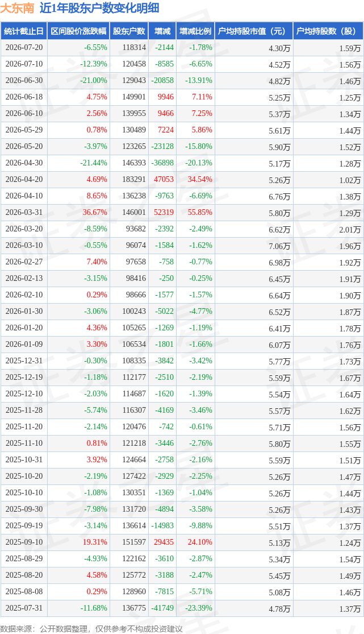Click the 区间股价涨跌幅 column header
Image resolution: width=364 pixels, height=634 pixels.
point(78,31)
